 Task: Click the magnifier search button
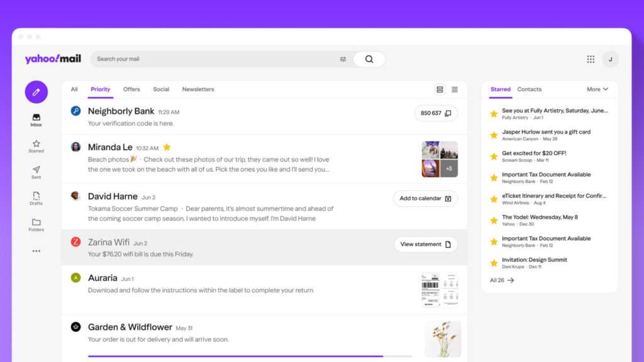tap(369, 59)
